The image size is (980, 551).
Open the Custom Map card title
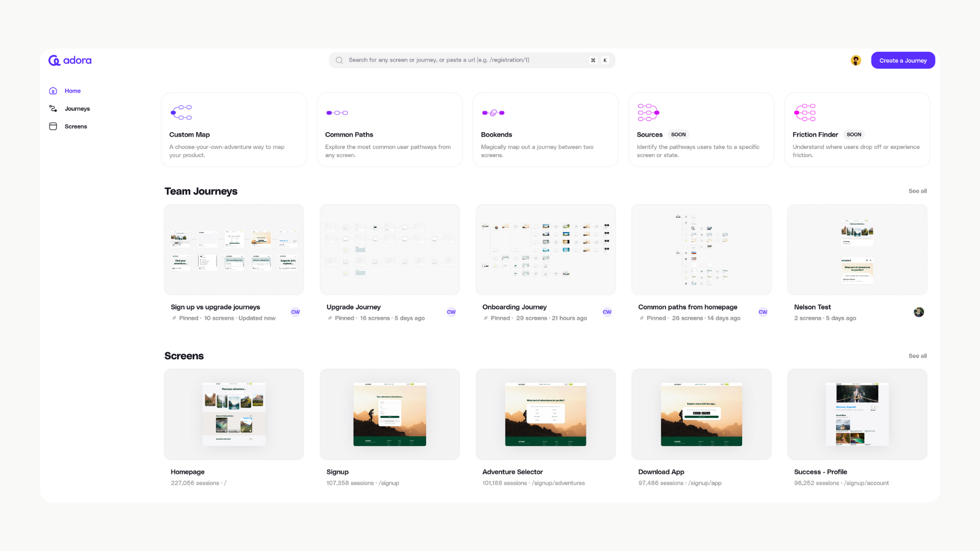(189, 135)
